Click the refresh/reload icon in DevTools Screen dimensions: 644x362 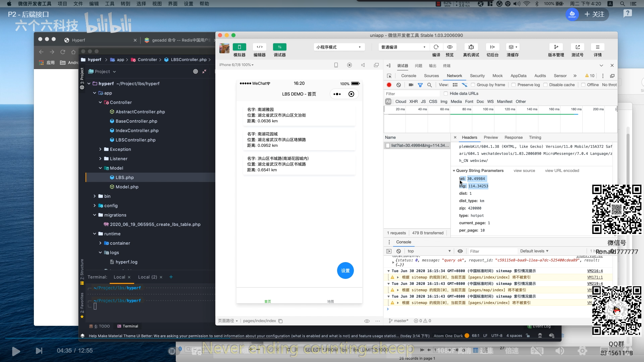tap(437, 47)
